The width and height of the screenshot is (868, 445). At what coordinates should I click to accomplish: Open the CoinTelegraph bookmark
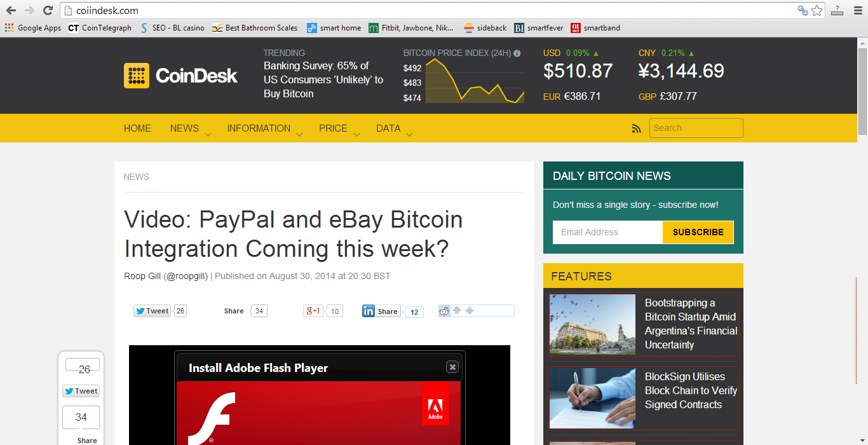[x=100, y=28]
